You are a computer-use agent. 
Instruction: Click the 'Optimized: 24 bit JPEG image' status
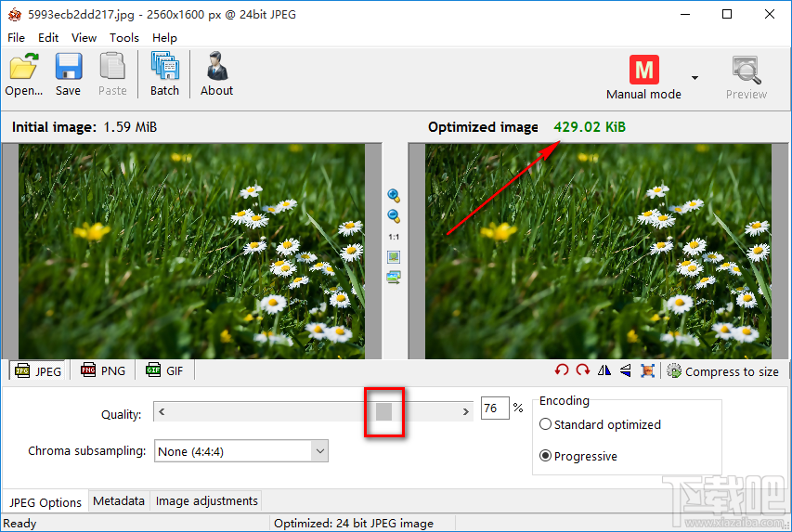coord(354,524)
